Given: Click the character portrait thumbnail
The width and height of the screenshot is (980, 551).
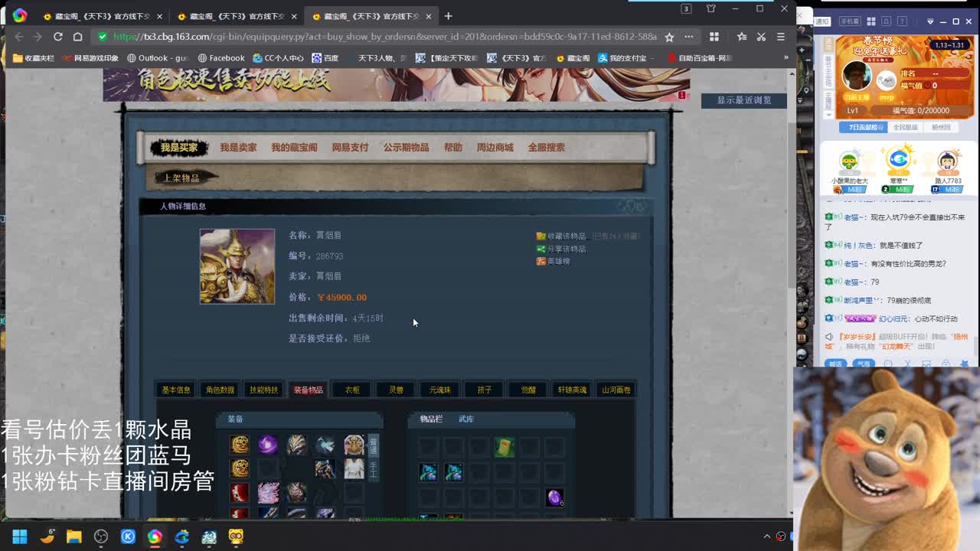Looking at the screenshot, I should point(237,266).
